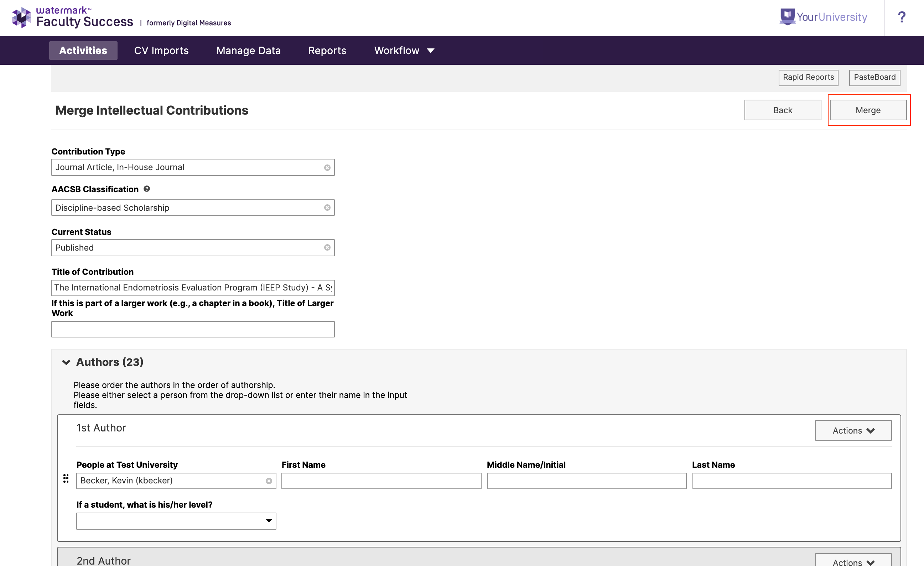Image resolution: width=924 pixels, height=566 pixels.
Task: Open the Contribution Type combo box
Action: click(193, 167)
